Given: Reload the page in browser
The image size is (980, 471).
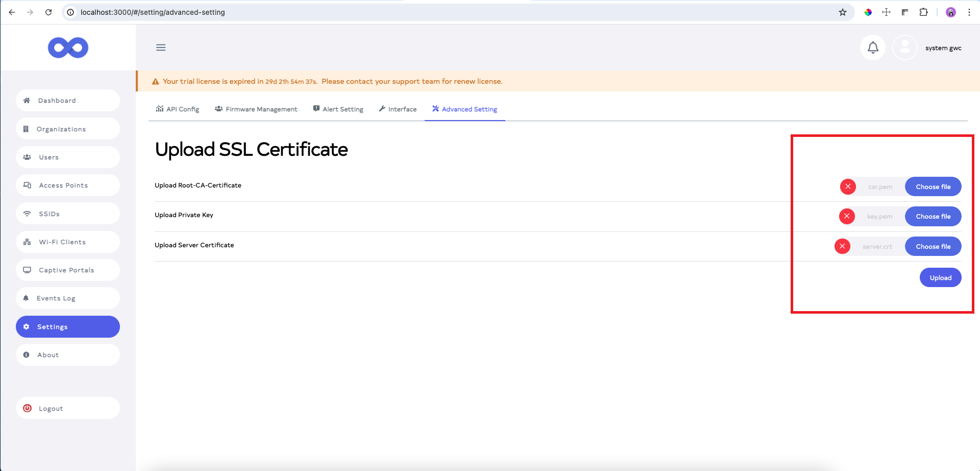Looking at the screenshot, I should click(x=48, y=12).
